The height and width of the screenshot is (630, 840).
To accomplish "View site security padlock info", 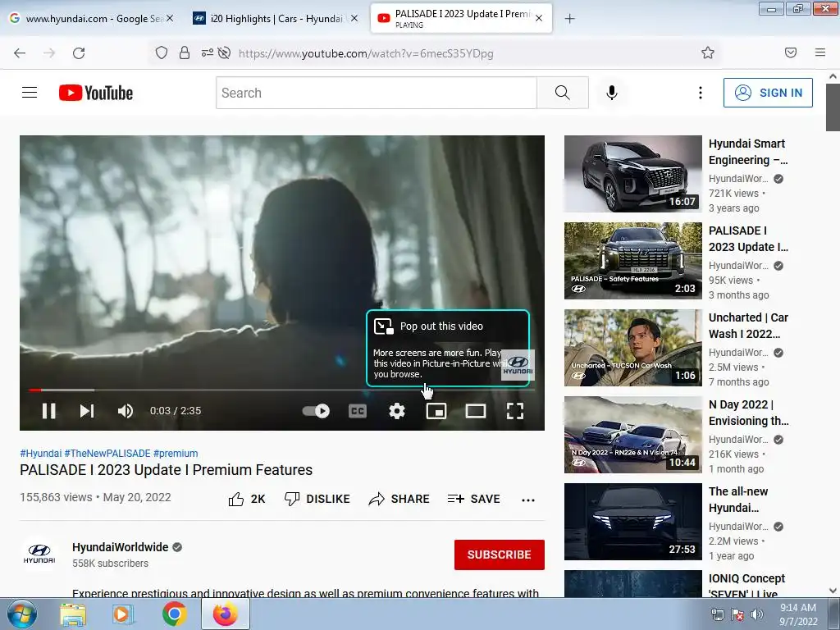I will tap(185, 52).
